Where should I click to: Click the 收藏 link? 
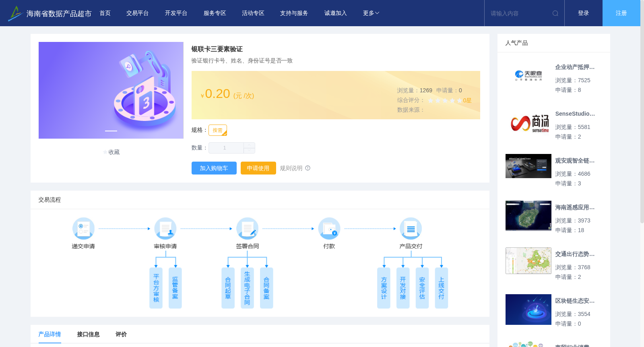click(x=114, y=152)
